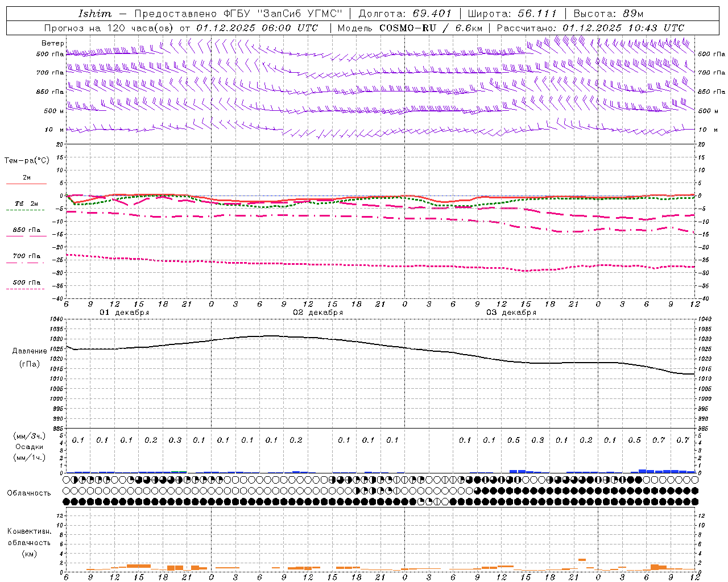Click the 02 декабря date label
728x582 pixels.
click(318, 313)
